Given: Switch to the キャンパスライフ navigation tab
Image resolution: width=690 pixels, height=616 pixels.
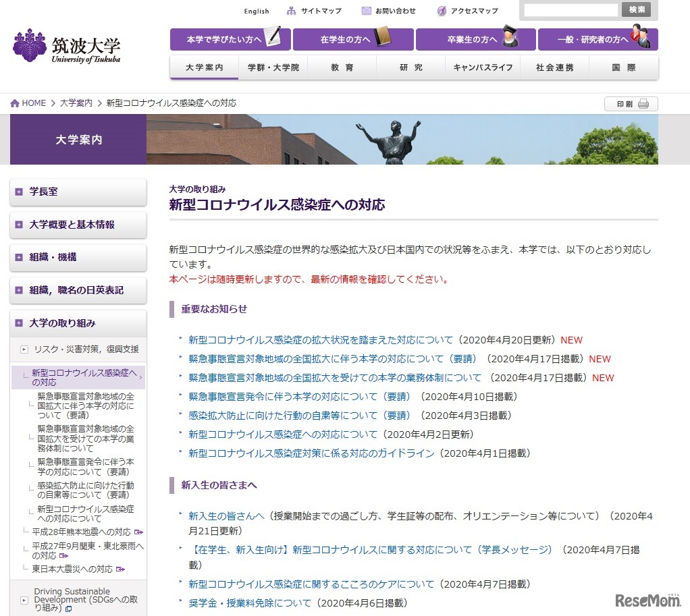Looking at the screenshot, I should 483,67.
